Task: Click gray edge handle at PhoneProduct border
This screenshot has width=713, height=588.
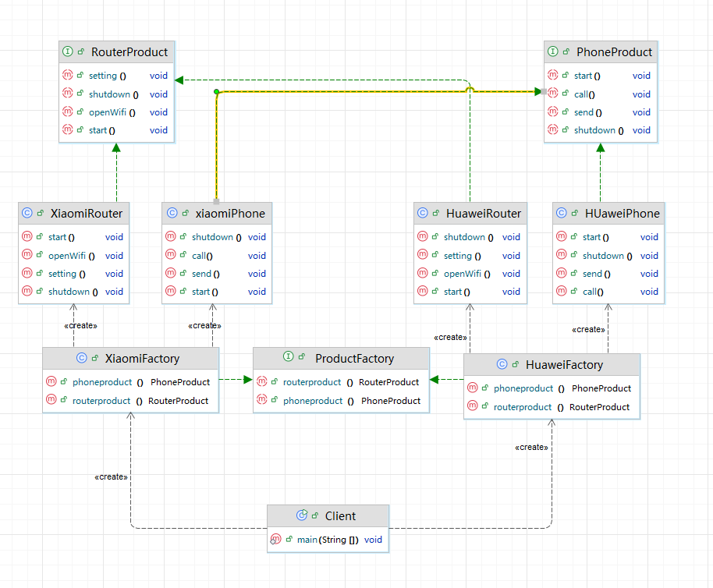Action: pos(544,92)
